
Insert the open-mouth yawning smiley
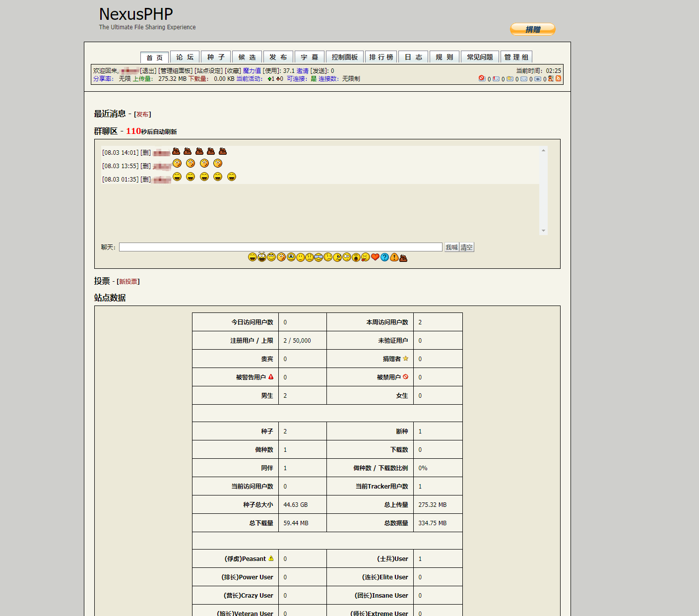pos(356,257)
